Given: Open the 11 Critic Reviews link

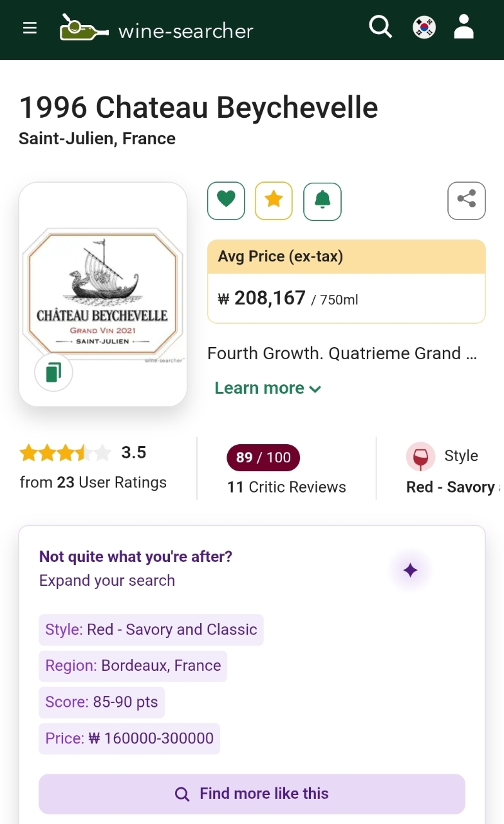Looking at the screenshot, I should (286, 487).
